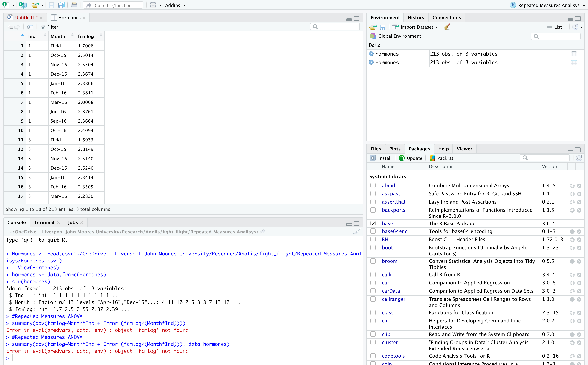Image resolution: width=588 pixels, height=365 pixels.
Task: Check the class package checkbox
Action: (373, 313)
